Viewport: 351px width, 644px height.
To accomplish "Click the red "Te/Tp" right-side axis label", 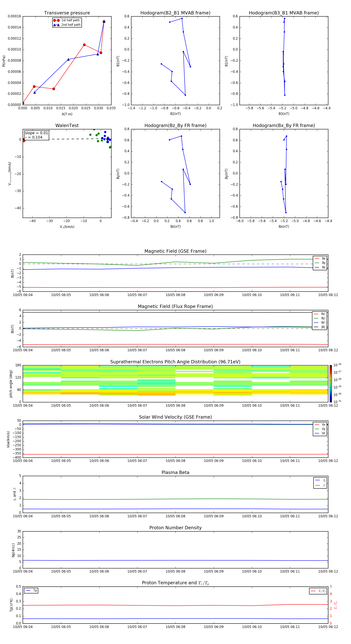I will click(336, 605).
